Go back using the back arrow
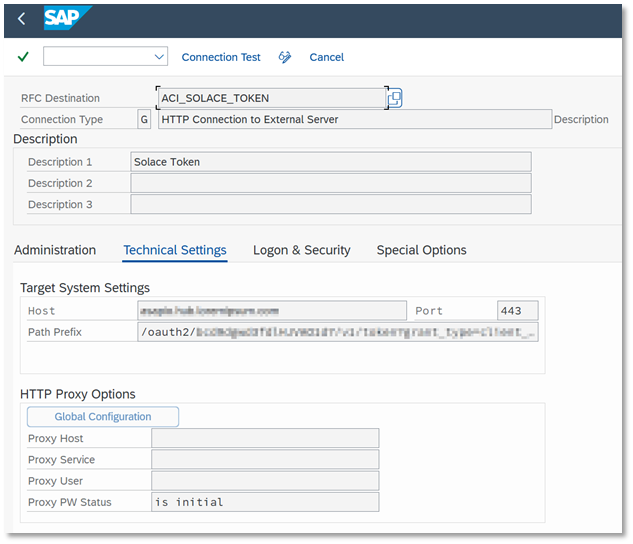Image resolution: width=633 pixels, height=544 pixels. coord(21,19)
